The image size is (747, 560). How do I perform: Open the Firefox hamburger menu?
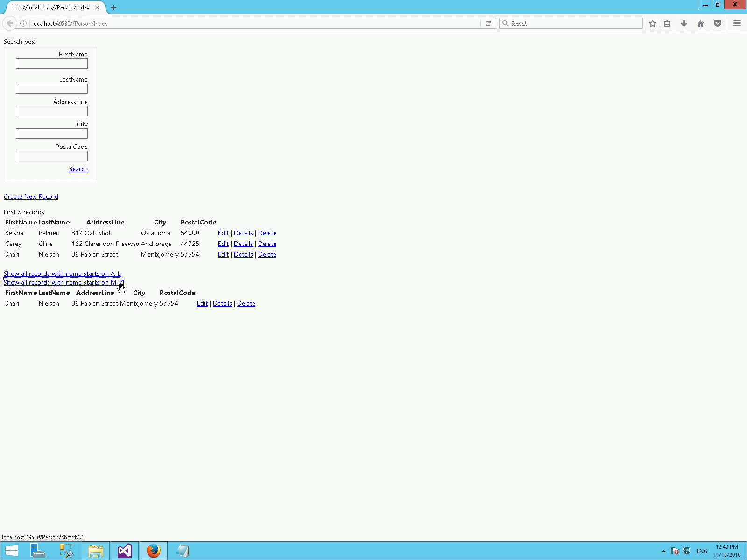(x=737, y=23)
